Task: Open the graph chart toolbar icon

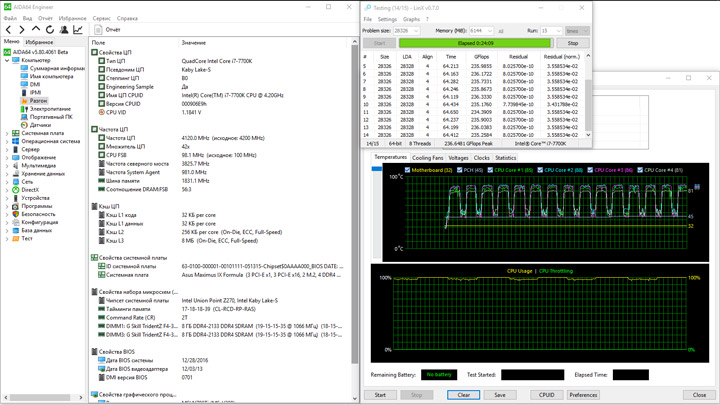Action: click(78, 30)
